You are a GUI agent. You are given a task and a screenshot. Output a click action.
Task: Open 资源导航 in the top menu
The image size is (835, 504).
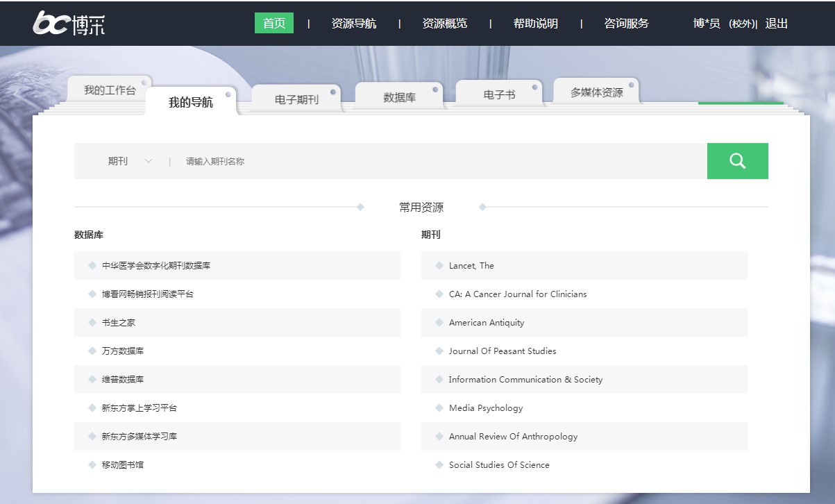pos(354,24)
